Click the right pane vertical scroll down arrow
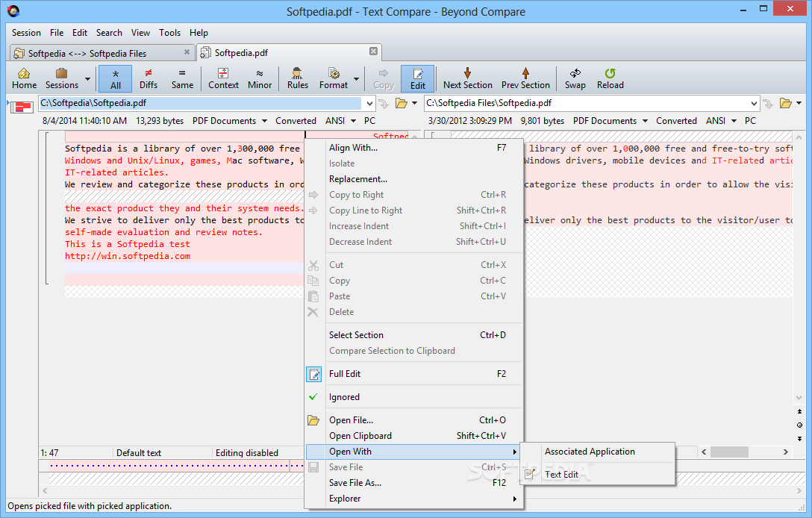 click(799, 398)
